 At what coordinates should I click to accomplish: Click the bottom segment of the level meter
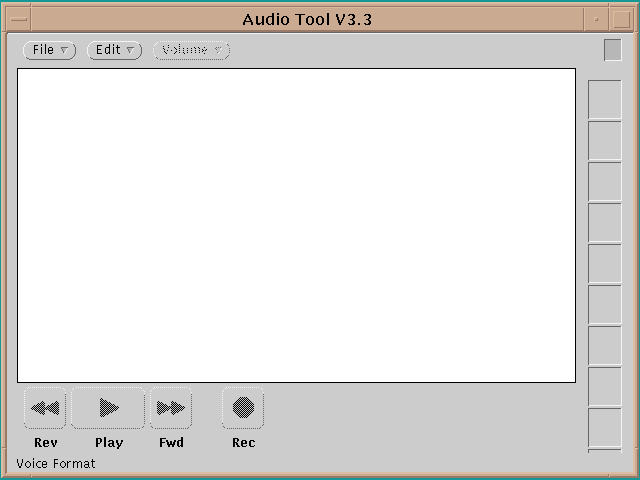[604, 428]
